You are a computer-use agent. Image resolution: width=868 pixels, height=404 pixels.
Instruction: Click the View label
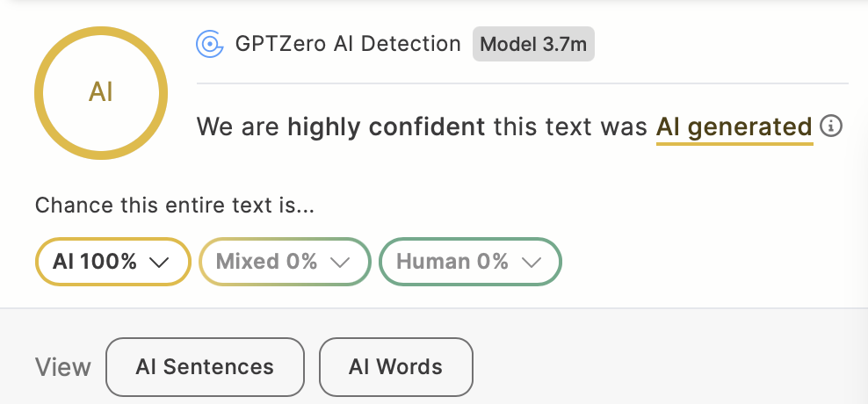pyautogui.click(x=63, y=367)
